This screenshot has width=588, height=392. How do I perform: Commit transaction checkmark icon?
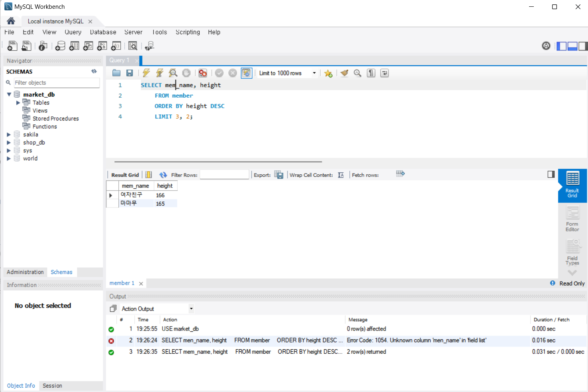click(219, 73)
